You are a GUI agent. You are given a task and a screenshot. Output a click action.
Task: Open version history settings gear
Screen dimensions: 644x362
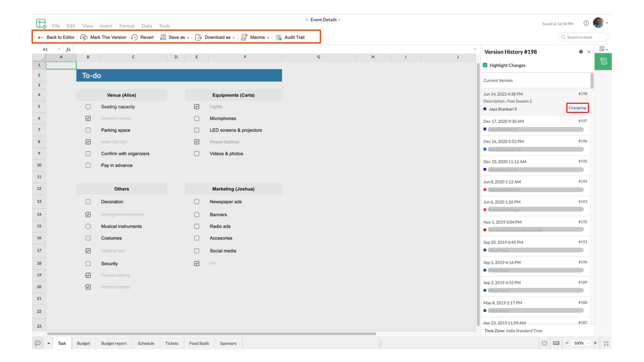pyautogui.click(x=581, y=52)
